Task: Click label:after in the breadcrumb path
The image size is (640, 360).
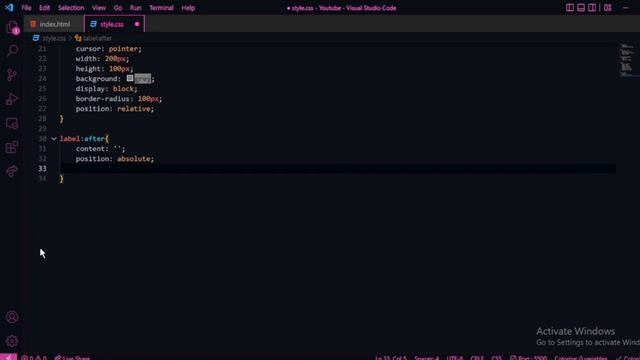Action: pyautogui.click(x=97, y=38)
